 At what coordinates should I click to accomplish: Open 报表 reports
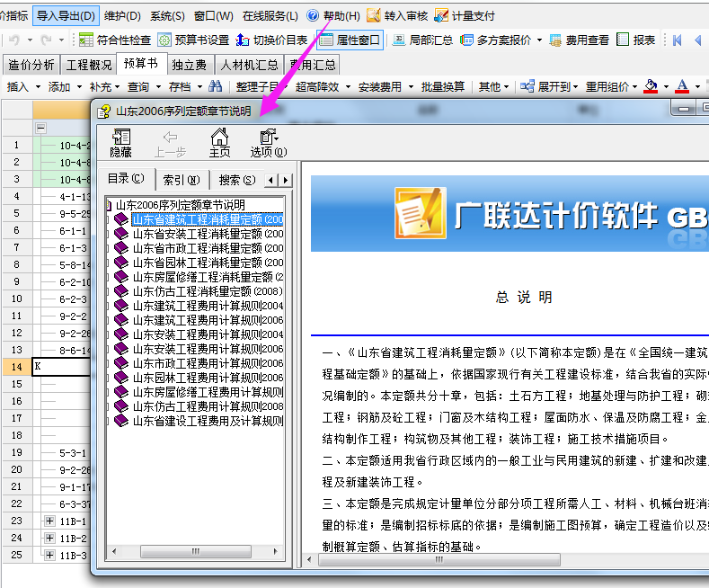[635, 40]
